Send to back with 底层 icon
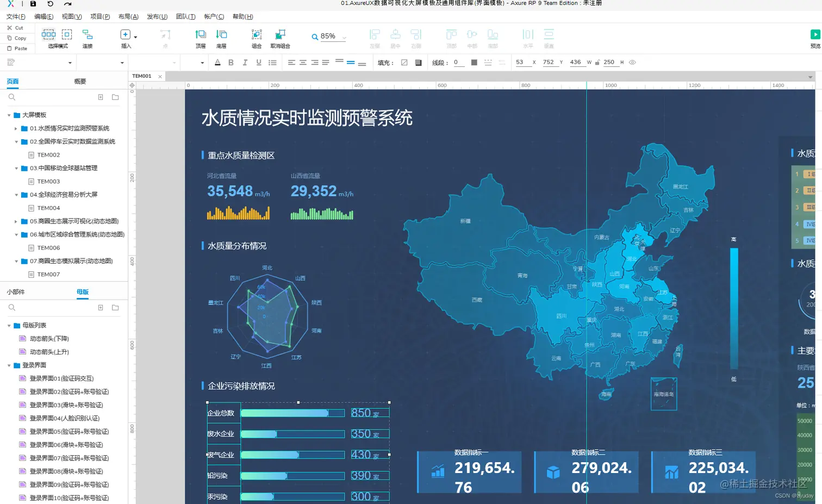The height and width of the screenshot is (504, 822). click(221, 34)
